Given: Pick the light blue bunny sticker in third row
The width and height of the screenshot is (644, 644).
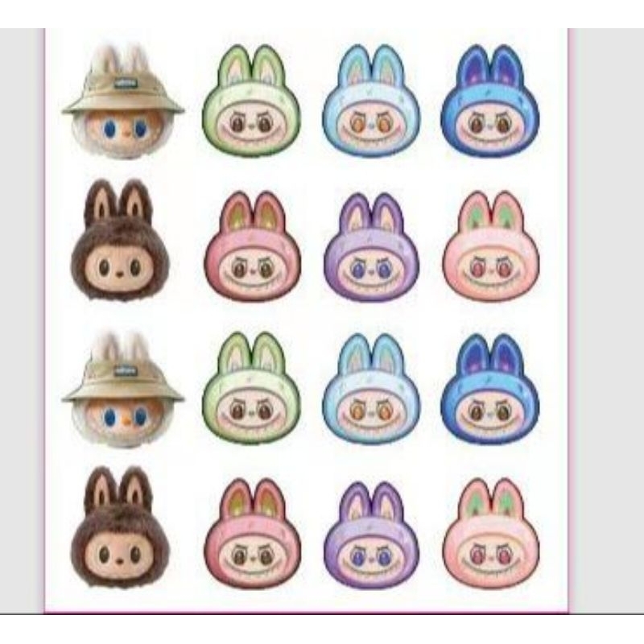Looking at the screenshot, I should click(x=371, y=389).
